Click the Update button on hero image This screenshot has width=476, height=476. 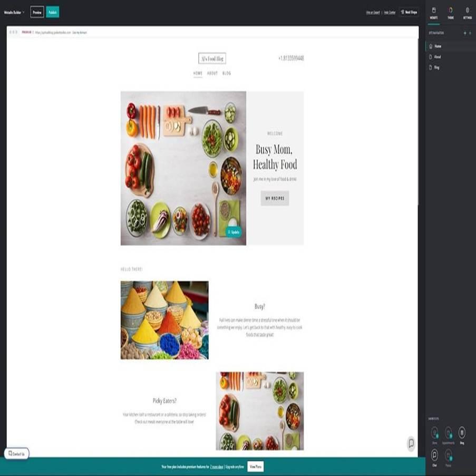pos(234,232)
